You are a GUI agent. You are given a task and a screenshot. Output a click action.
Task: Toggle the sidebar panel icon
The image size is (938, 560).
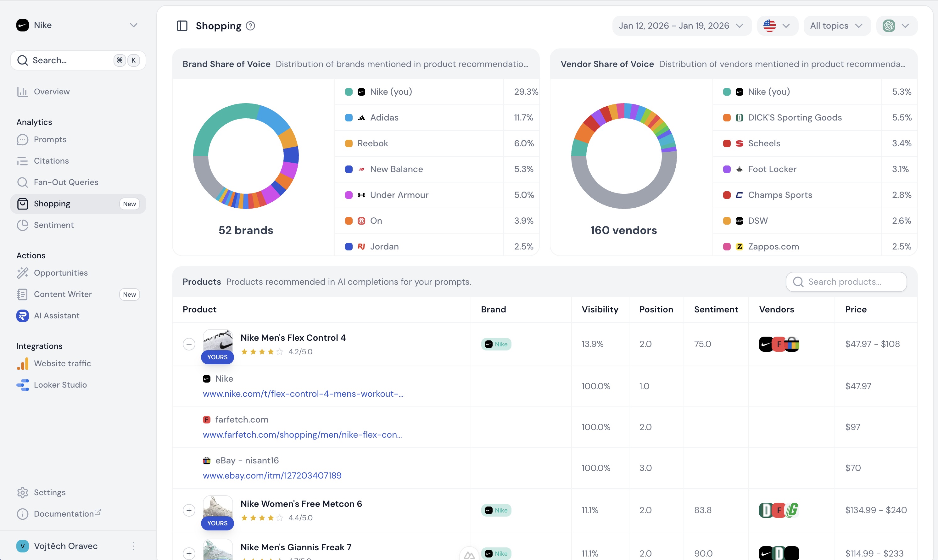click(182, 26)
